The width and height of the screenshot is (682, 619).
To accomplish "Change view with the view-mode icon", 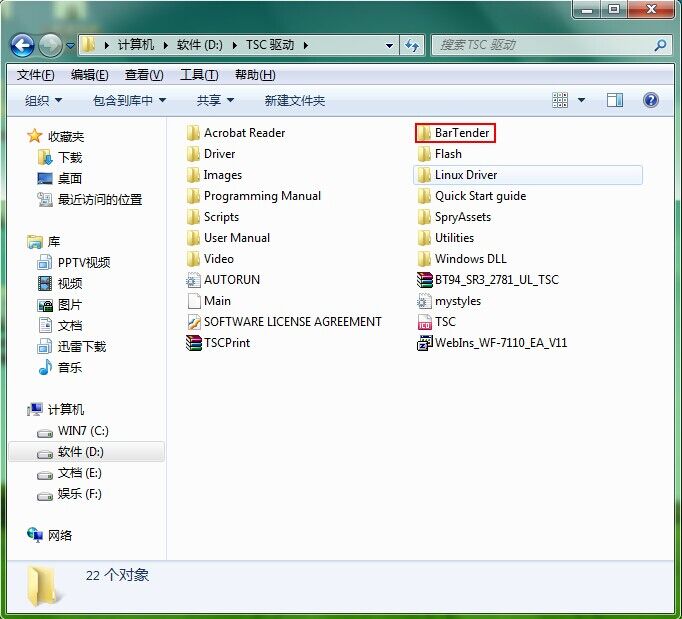I will tap(560, 100).
